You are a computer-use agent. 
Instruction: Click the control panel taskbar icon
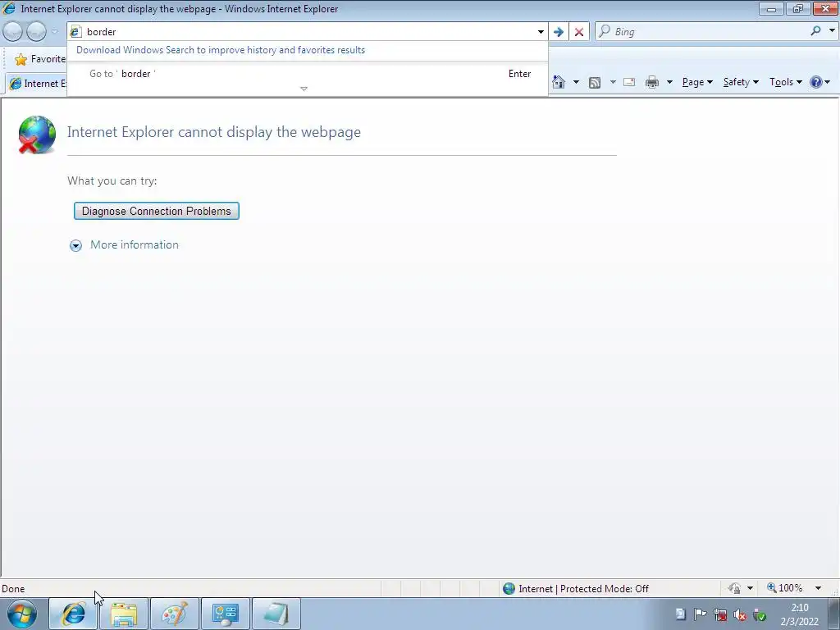click(x=225, y=614)
